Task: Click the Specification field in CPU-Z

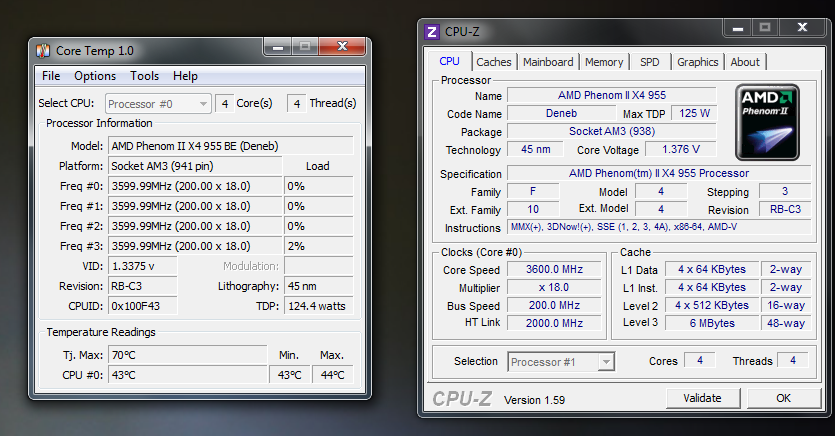Action: [659, 174]
